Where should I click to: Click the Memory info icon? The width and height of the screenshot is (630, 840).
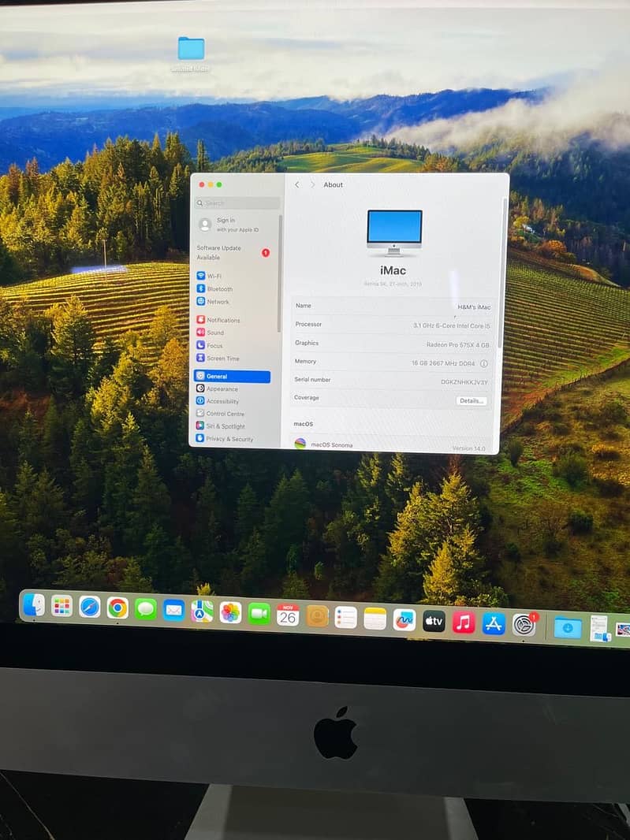484,363
